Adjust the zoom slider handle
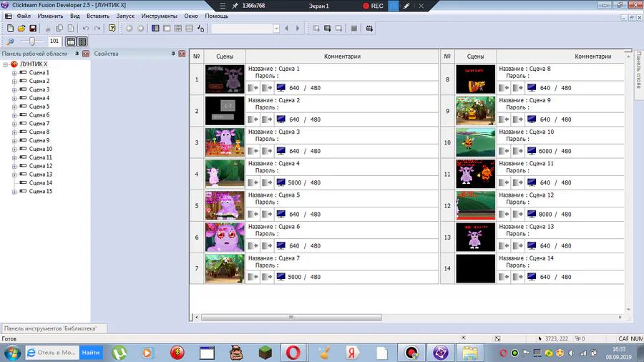 tap(31, 41)
